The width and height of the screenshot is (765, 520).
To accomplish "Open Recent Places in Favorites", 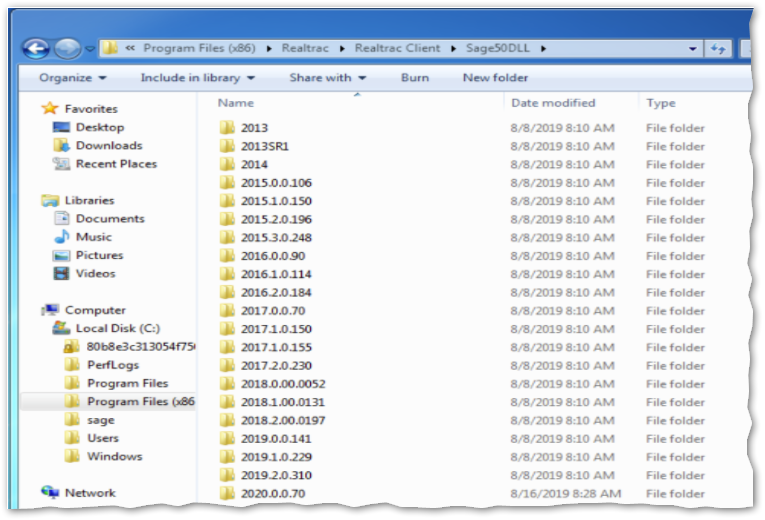I will pos(116,164).
